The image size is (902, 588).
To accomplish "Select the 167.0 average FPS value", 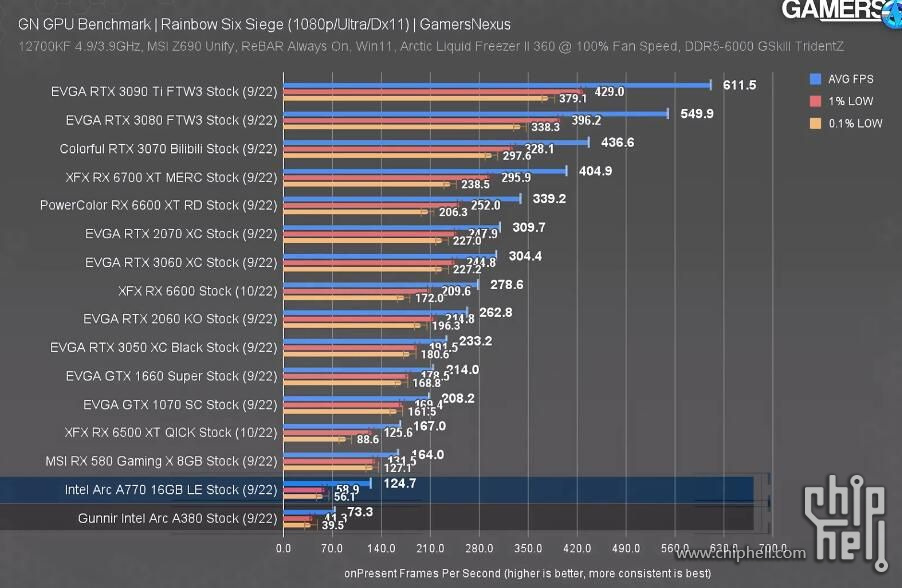I will [x=430, y=426].
